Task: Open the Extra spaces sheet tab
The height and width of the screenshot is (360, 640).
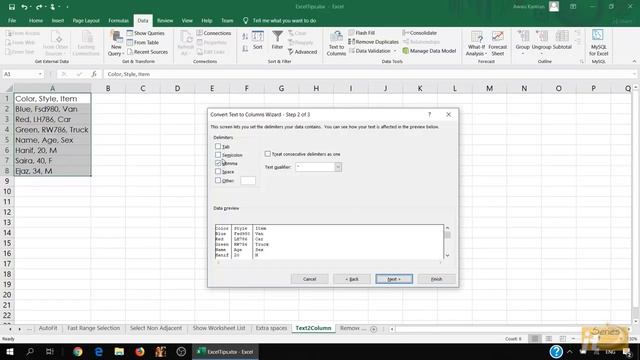Action: point(271,328)
